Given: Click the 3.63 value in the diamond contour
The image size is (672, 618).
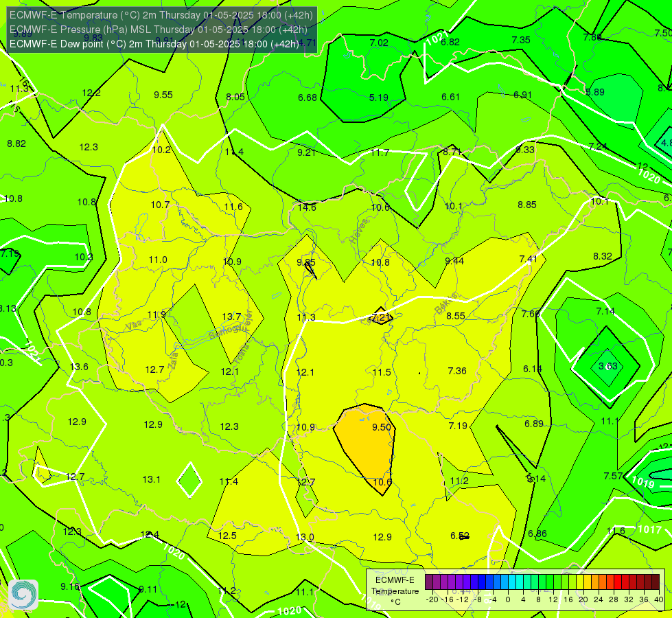Looking at the screenshot, I should point(607,366).
